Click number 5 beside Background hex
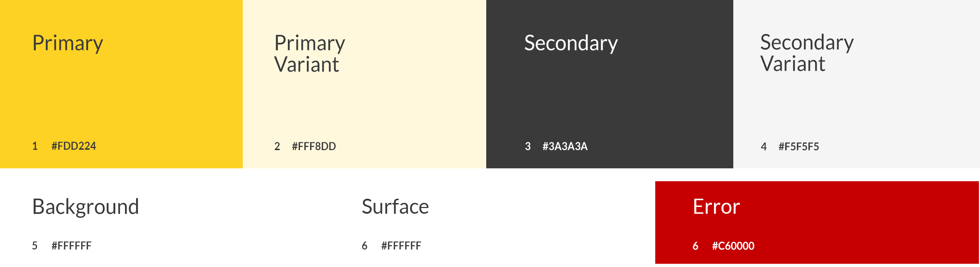The width and height of the screenshot is (980, 267). tap(35, 246)
